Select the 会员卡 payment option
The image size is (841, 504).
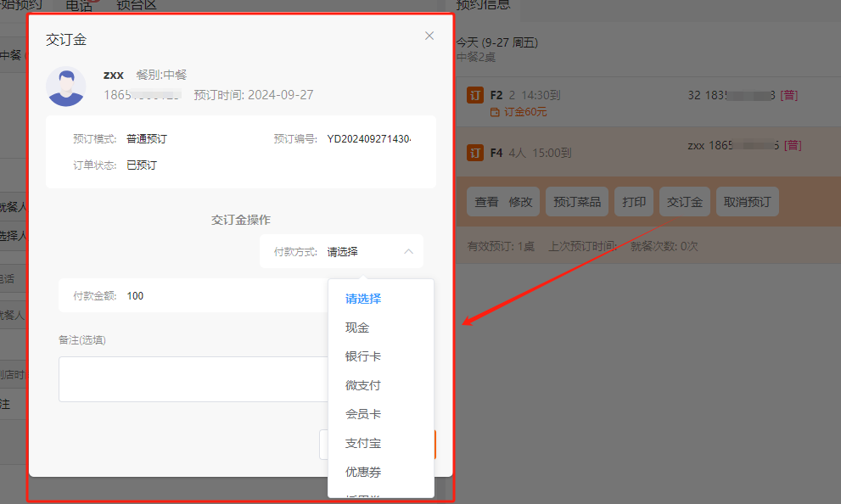pos(362,414)
